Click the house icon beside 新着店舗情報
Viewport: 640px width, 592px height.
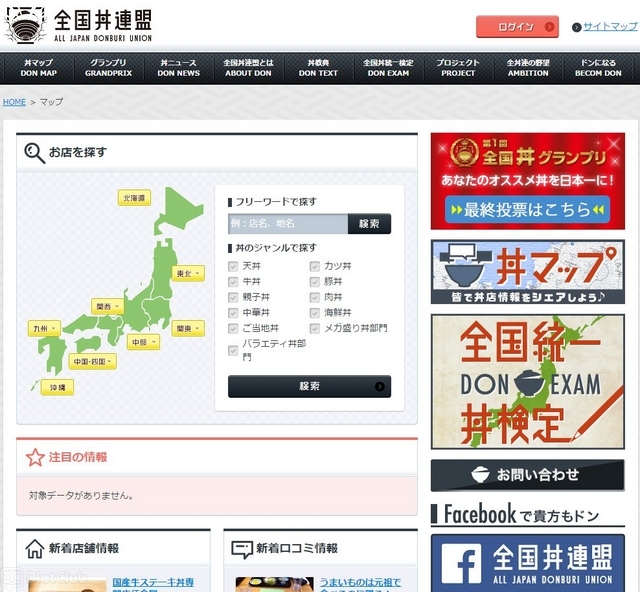point(35,548)
